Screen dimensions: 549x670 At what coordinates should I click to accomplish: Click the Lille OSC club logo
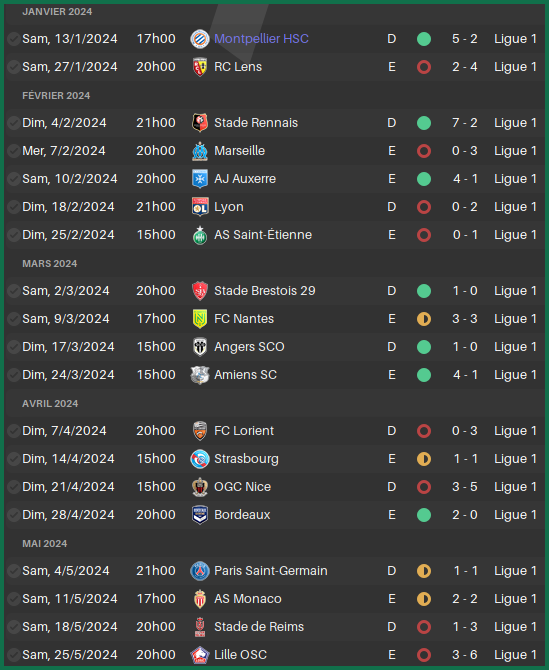(x=200, y=655)
